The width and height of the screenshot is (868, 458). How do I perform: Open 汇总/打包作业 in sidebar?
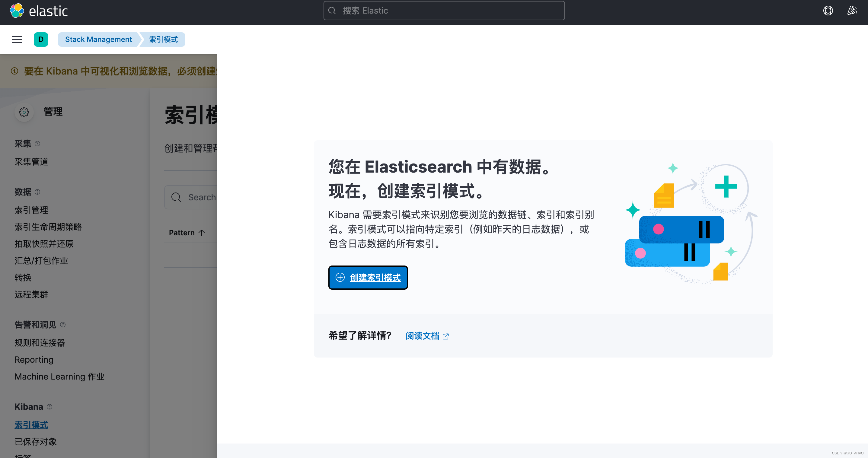pyautogui.click(x=41, y=261)
